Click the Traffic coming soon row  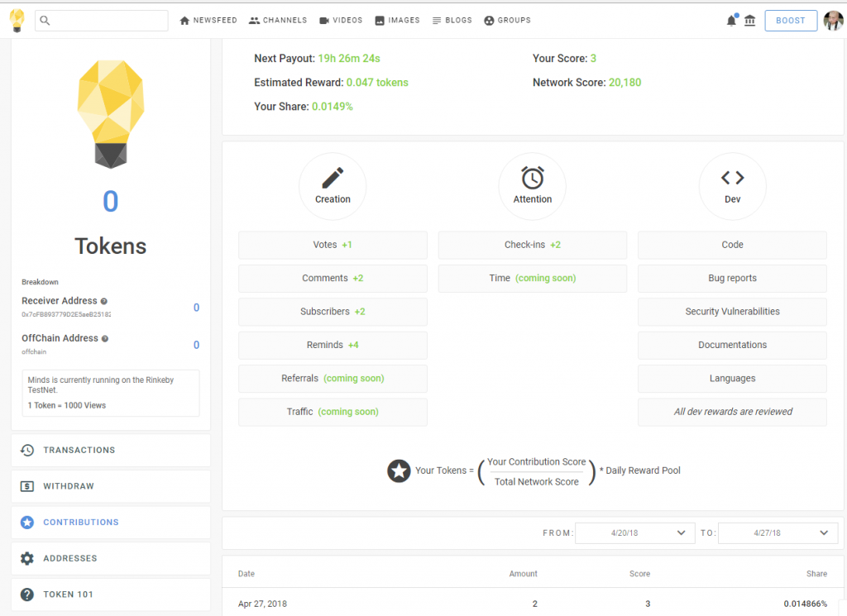point(333,413)
